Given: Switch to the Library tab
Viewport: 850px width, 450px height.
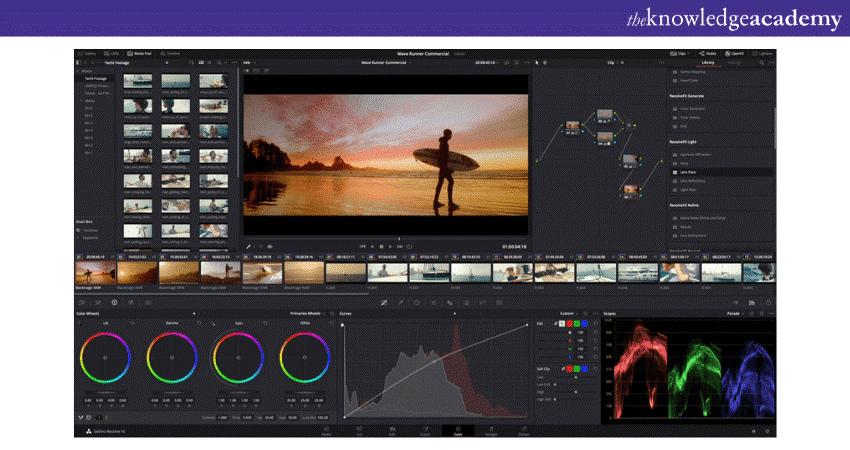Looking at the screenshot, I should click(707, 63).
